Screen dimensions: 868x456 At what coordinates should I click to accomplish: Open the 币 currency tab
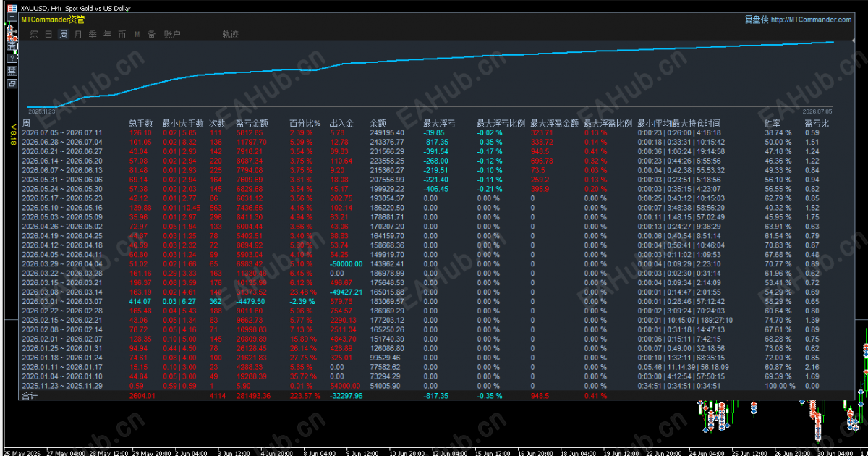(x=122, y=34)
